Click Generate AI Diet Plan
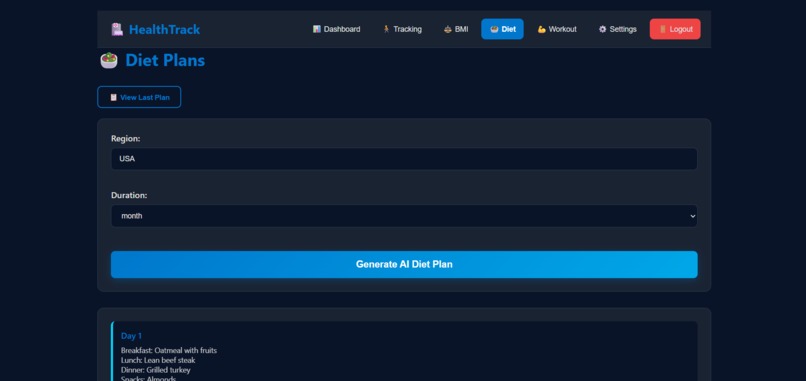The height and width of the screenshot is (381, 806). tap(404, 264)
